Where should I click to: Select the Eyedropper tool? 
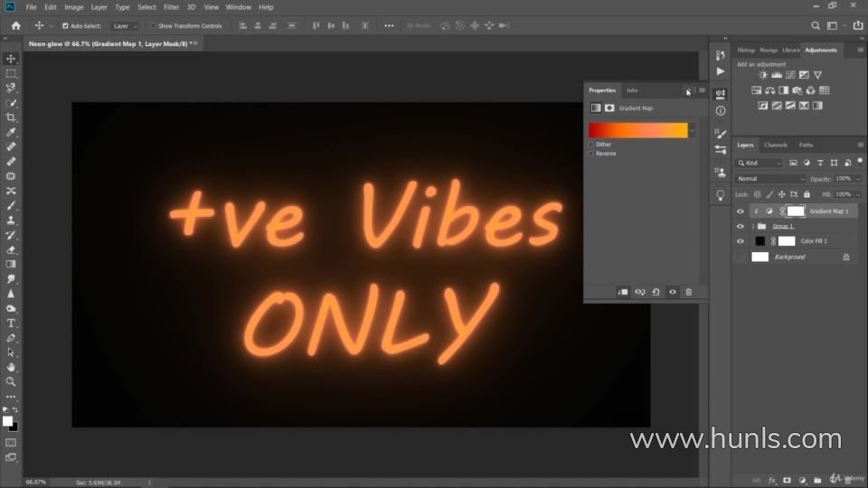pyautogui.click(x=11, y=132)
